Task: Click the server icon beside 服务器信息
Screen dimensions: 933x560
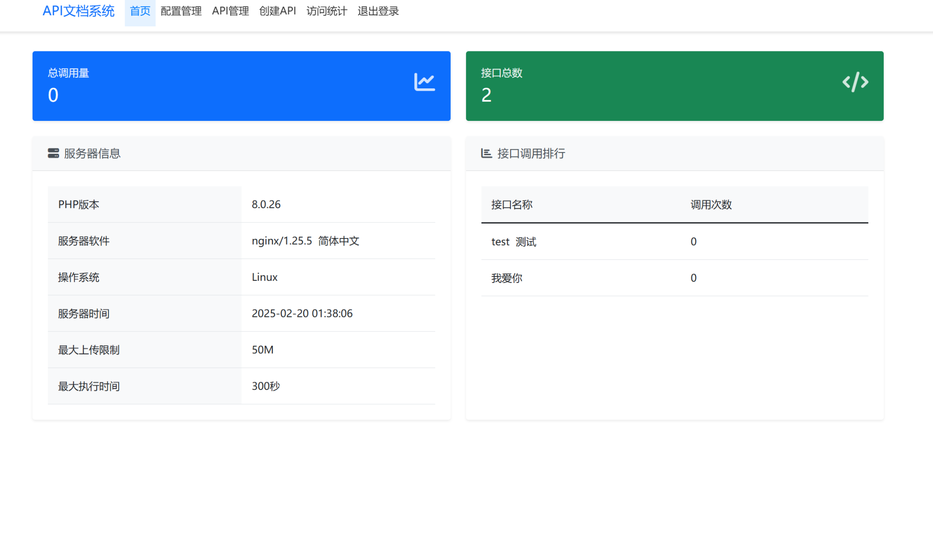Action: tap(53, 153)
